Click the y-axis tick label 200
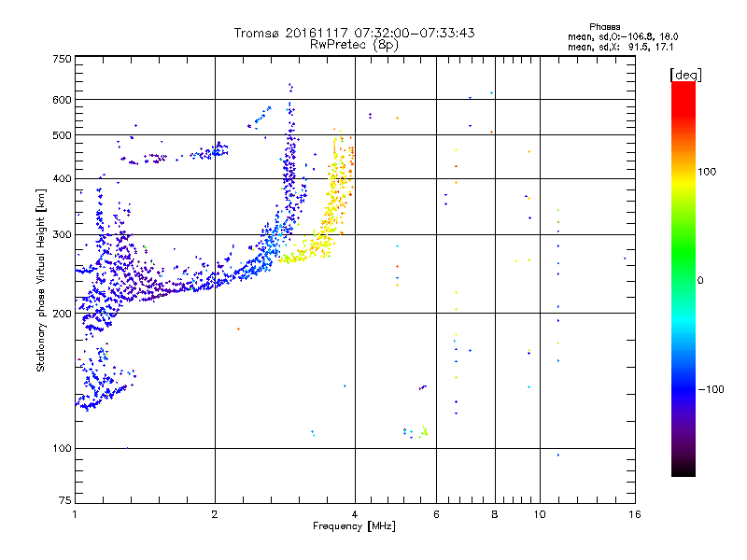 (x=62, y=314)
